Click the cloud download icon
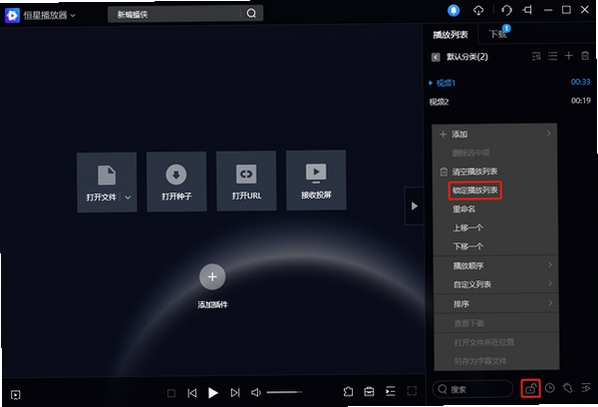Image resolution: width=598 pixels, height=407 pixels. [x=478, y=10]
